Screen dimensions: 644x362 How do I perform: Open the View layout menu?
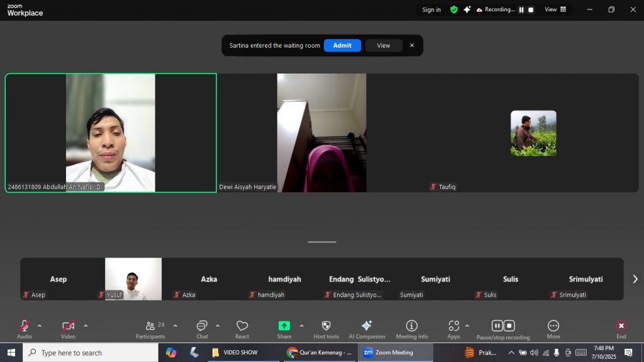coord(555,9)
